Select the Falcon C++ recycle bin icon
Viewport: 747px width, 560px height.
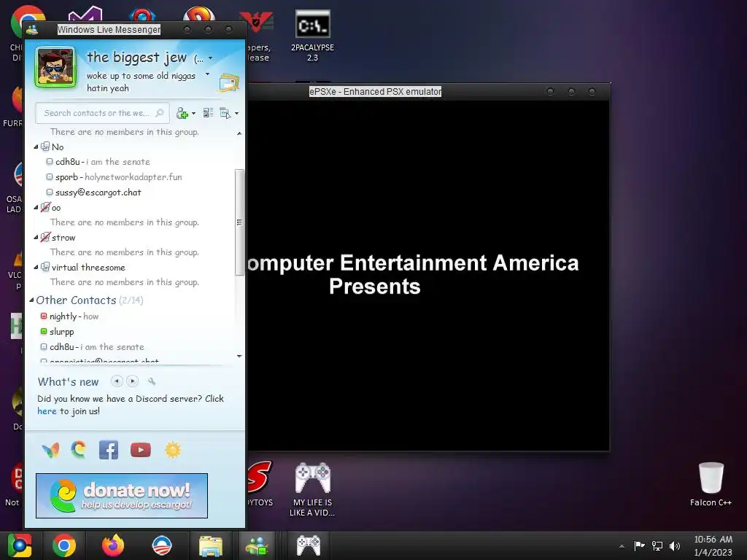click(x=711, y=485)
